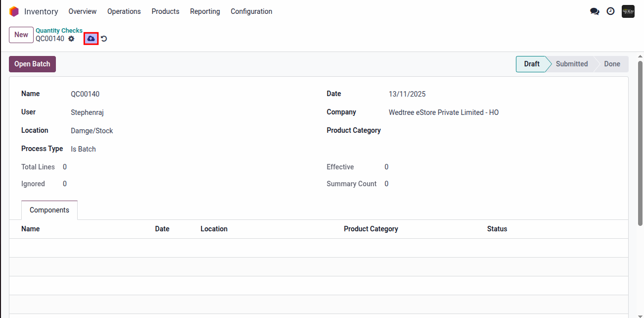Viewport: 644px width, 318px height.
Task: Expand the Operations menu
Action: [124, 11]
